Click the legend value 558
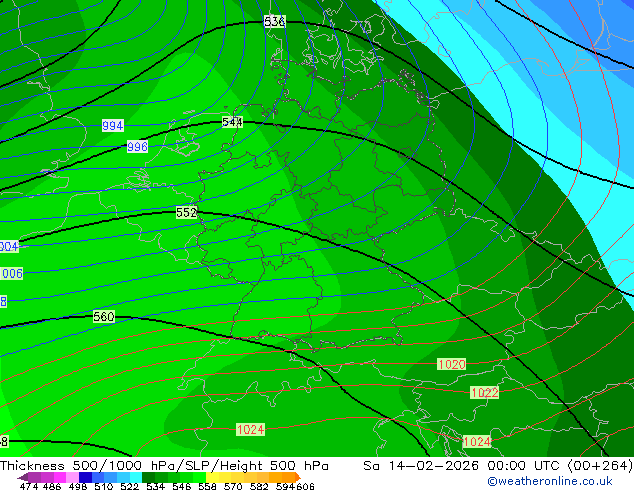The width and height of the screenshot is (634, 490). tap(207, 486)
